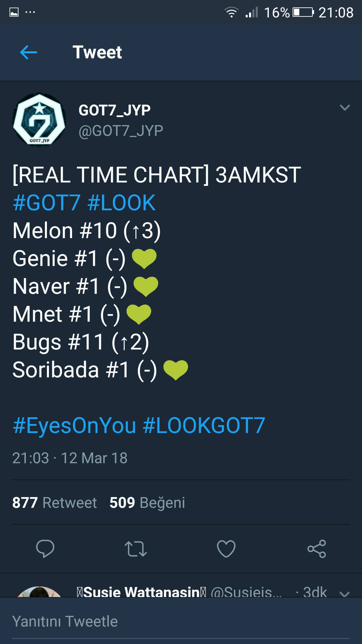Toggle like with the heart icon
This screenshot has height=644, width=362.
coord(226,549)
